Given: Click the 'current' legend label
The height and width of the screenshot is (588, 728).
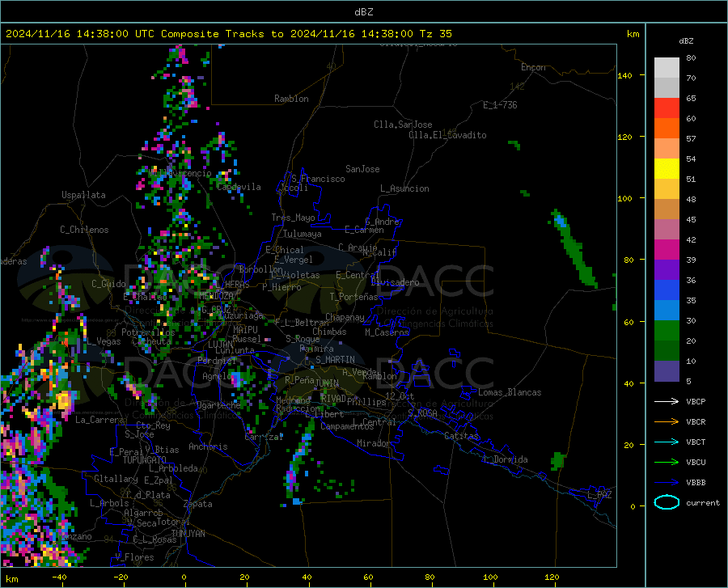Looking at the screenshot, I should 702,502.
